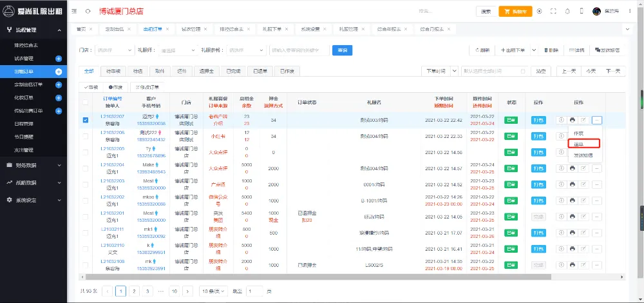Open notifications via the bell icon
This screenshot has width=644, height=303.
(x=567, y=11)
